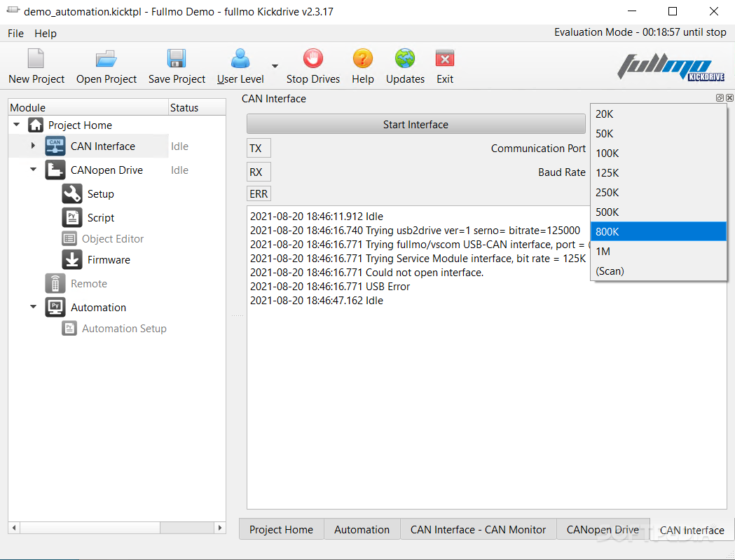Image resolution: width=735 pixels, height=560 pixels.
Task: Click the Project Home house icon
Action: (36, 125)
